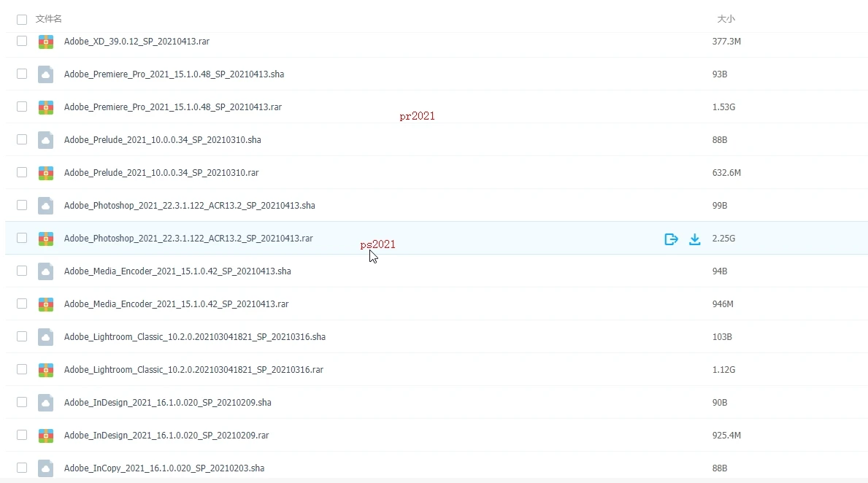Click file icon of Prelude .sha
This screenshot has height=483, width=868.
pos(46,140)
